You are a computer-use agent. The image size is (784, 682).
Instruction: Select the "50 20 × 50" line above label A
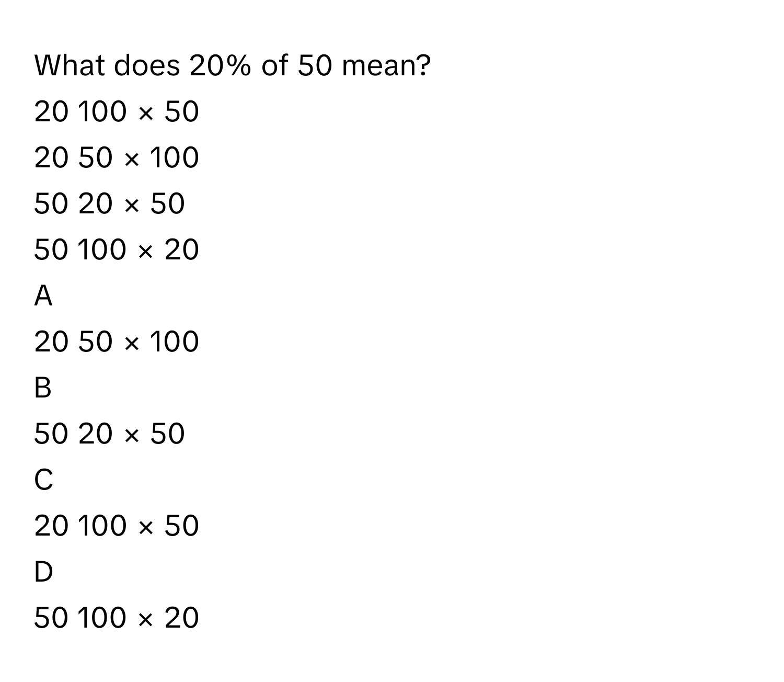tap(109, 203)
